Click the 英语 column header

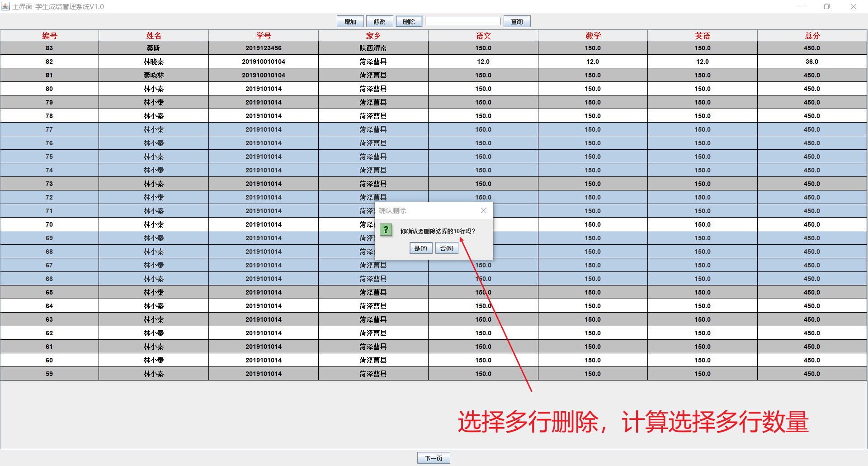[x=703, y=36]
